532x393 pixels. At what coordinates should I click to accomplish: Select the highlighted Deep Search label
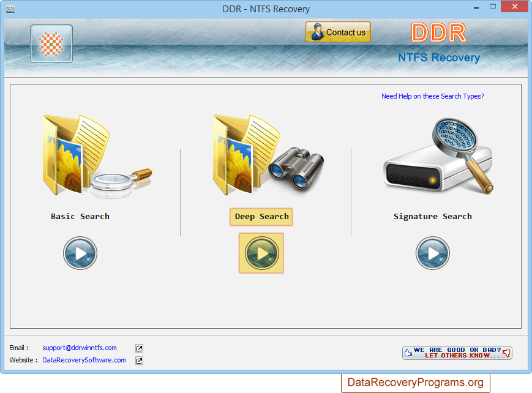261,217
